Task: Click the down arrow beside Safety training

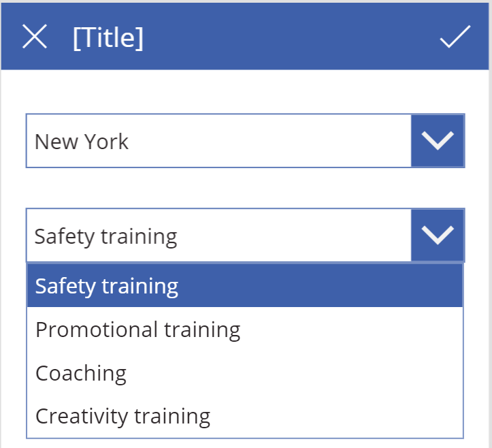Action: (438, 235)
